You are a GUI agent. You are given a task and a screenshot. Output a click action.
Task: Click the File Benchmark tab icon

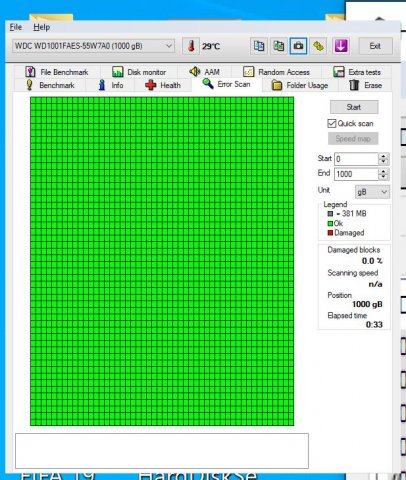(x=30, y=72)
